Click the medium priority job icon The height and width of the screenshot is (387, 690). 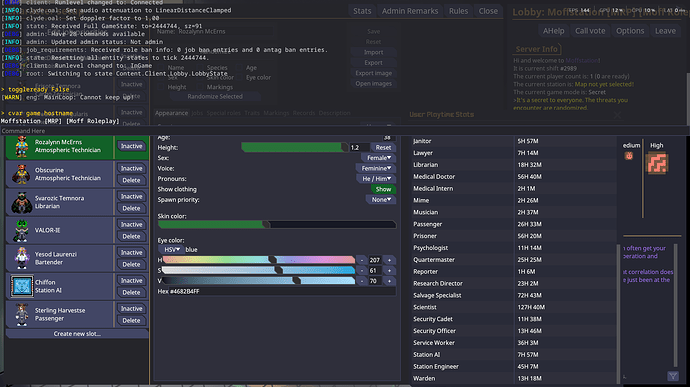pyautogui.click(x=629, y=156)
